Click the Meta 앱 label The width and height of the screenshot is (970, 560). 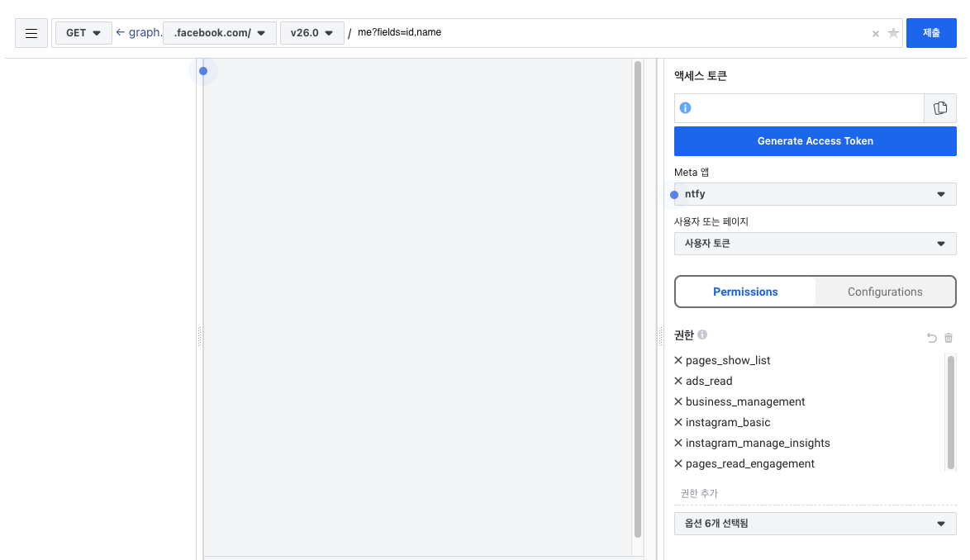pyautogui.click(x=692, y=173)
